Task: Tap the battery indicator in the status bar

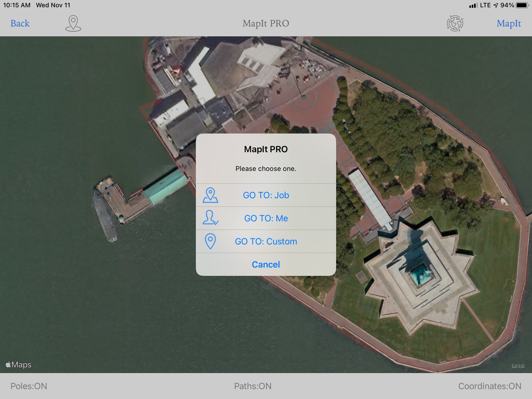Action: pyautogui.click(x=522, y=5)
